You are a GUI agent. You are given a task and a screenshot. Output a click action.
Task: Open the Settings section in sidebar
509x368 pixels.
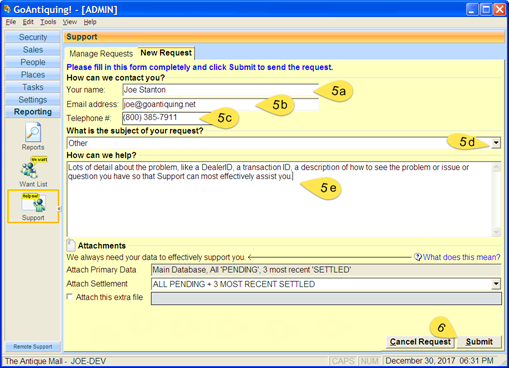tap(33, 100)
